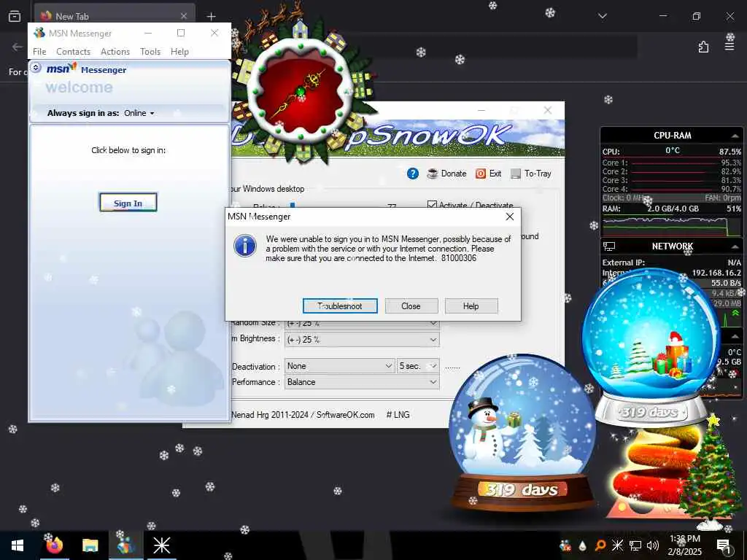Select the New Tab browser tab
The height and width of the screenshot is (560, 747).
115,16
